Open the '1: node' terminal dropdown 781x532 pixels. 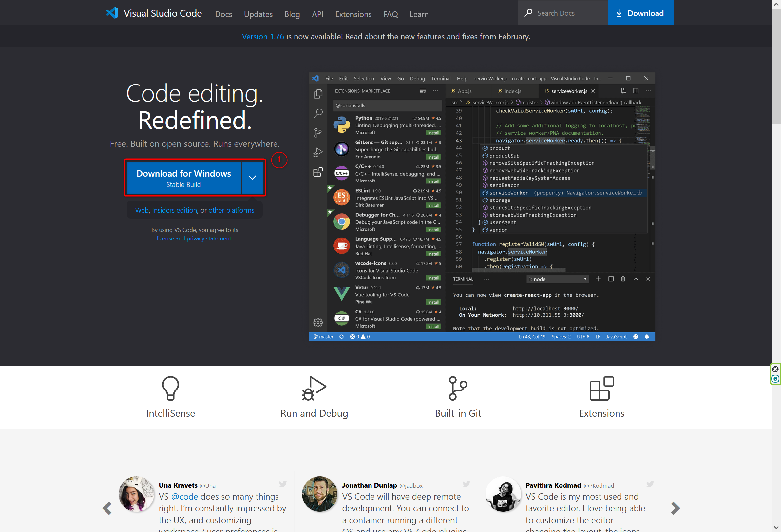coord(557,279)
